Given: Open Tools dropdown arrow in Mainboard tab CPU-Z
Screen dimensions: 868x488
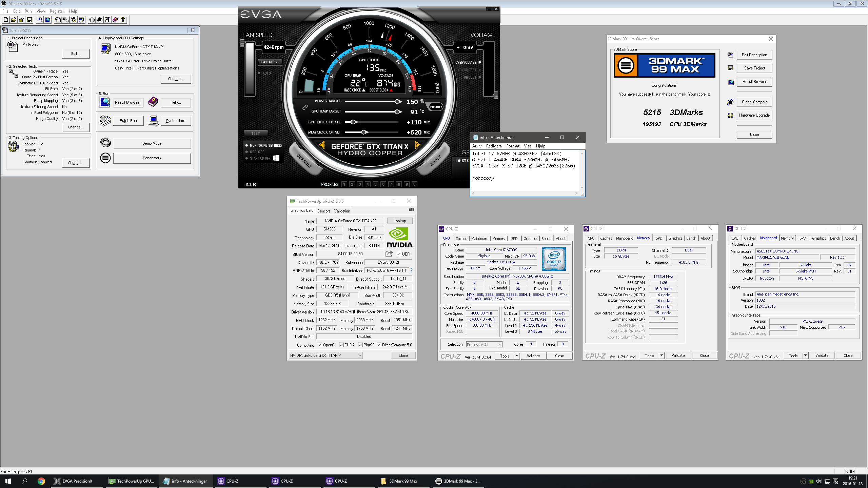Looking at the screenshot, I should click(x=805, y=355).
